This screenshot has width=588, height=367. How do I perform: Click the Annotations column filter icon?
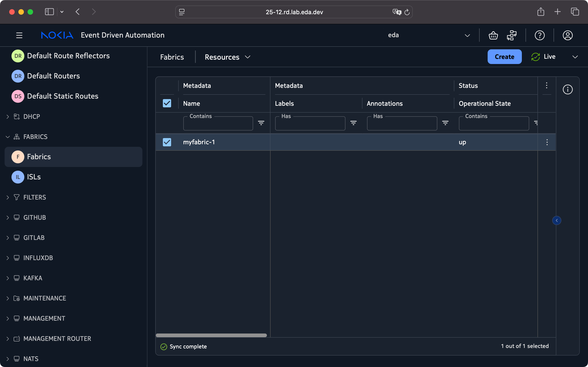(445, 123)
